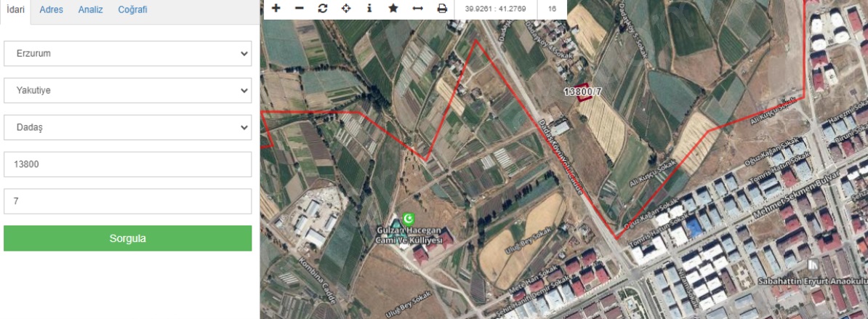
Task: Print the map with the printer icon
Action: [x=442, y=8]
